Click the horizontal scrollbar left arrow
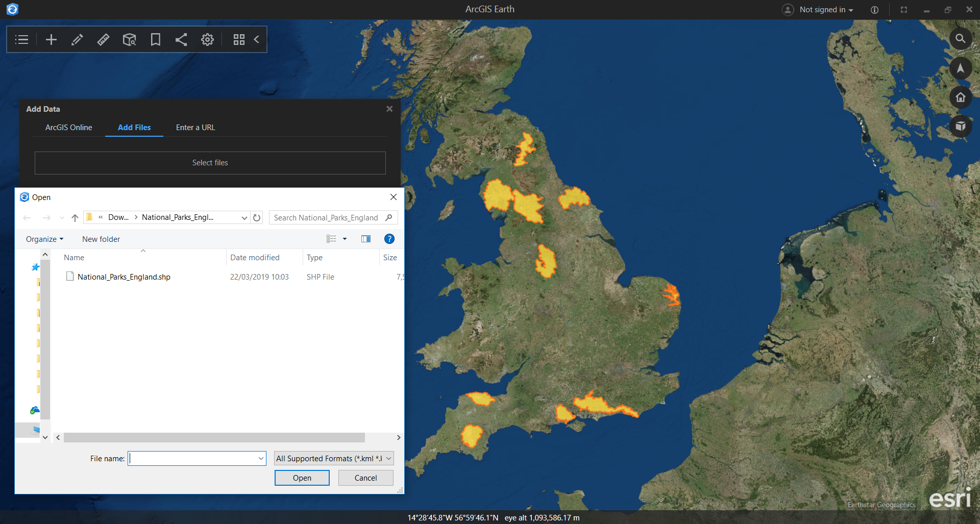Image resolution: width=980 pixels, height=524 pixels. 58,438
